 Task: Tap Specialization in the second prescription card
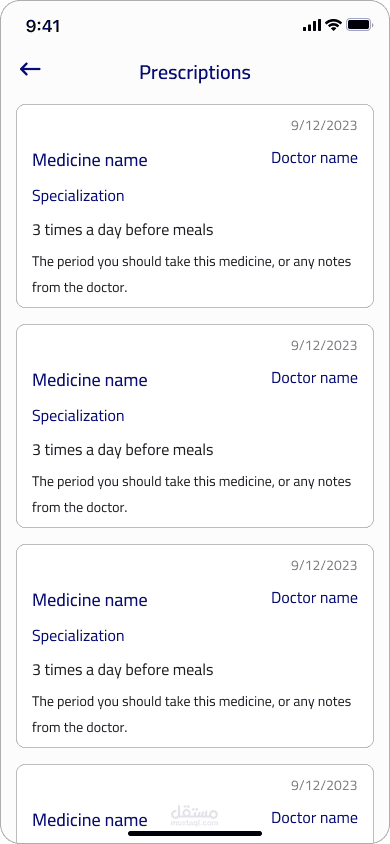pos(78,416)
